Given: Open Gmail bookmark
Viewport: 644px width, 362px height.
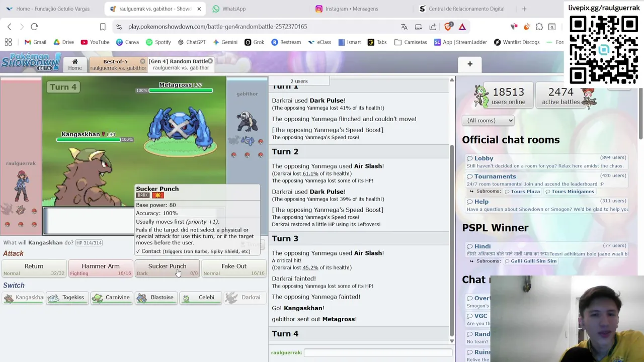Looking at the screenshot, I should point(35,42).
